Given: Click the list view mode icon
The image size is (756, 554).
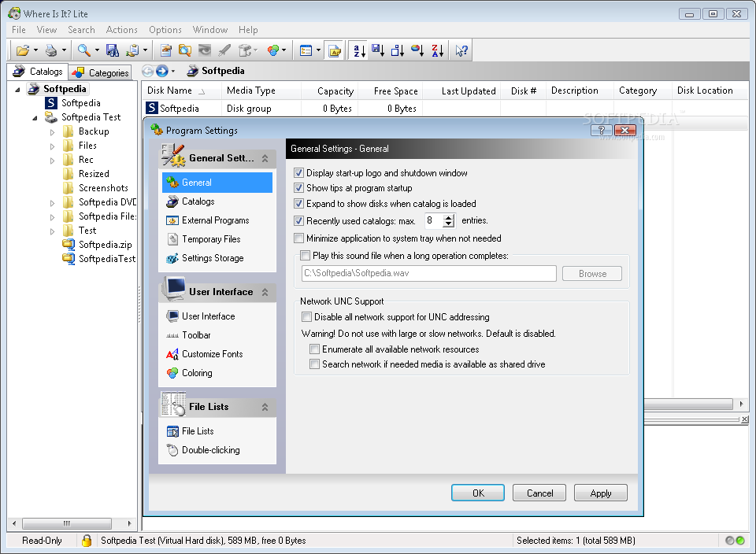Looking at the screenshot, I should (306, 50).
